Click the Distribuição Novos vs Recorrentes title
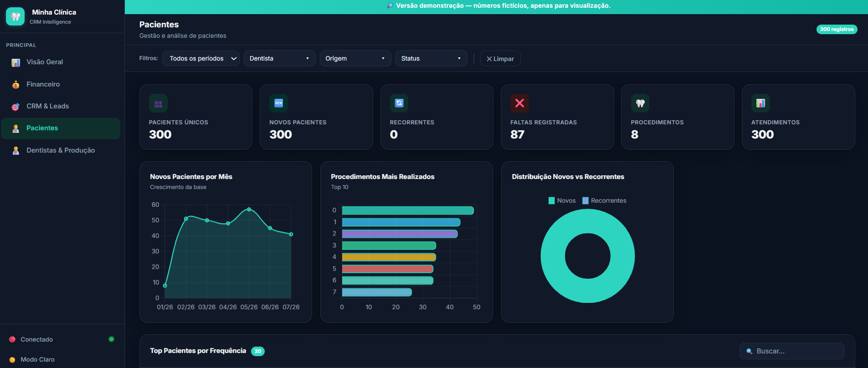Image resolution: width=868 pixels, height=368 pixels. pyautogui.click(x=568, y=177)
